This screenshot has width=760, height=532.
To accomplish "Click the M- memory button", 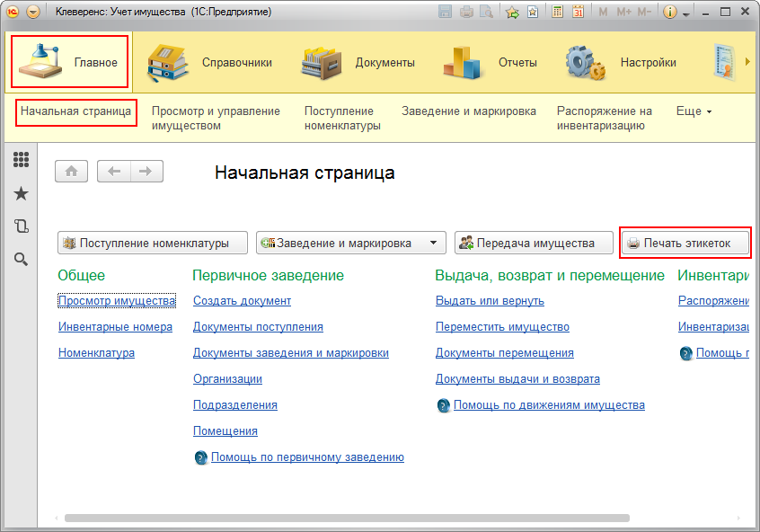I will click(x=644, y=12).
